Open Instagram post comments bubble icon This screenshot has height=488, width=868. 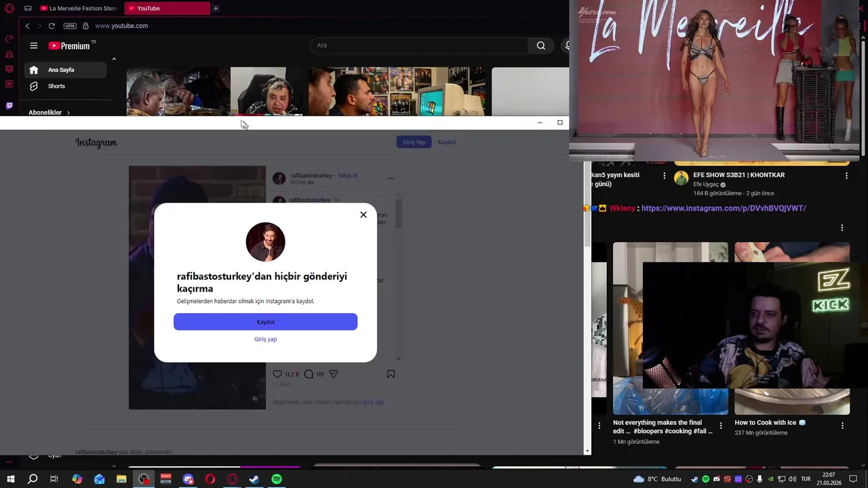[309, 374]
